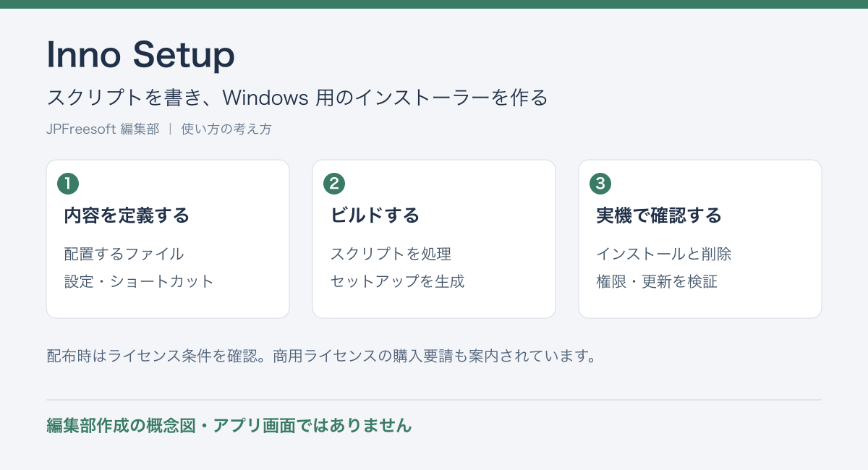This screenshot has height=470, width=868.
Task: Click the 内容を定義する card title
Action: [127, 215]
